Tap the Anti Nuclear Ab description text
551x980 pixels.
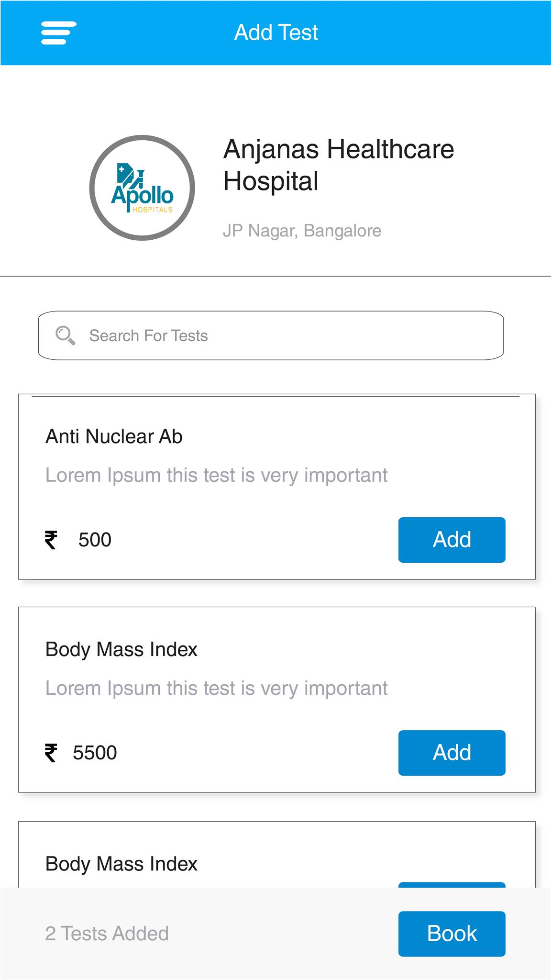[x=216, y=475]
